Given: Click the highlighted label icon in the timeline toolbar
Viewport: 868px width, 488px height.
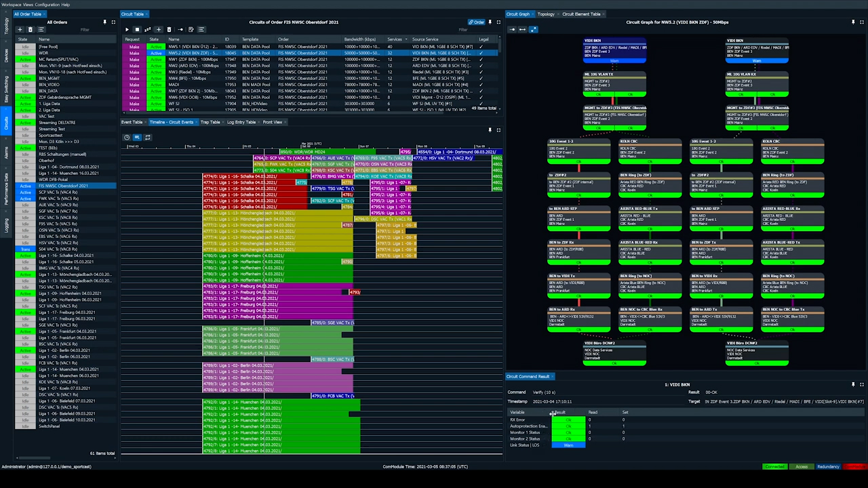Looking at the screenshot, I should pyautogui.click(x=137, y=138).
